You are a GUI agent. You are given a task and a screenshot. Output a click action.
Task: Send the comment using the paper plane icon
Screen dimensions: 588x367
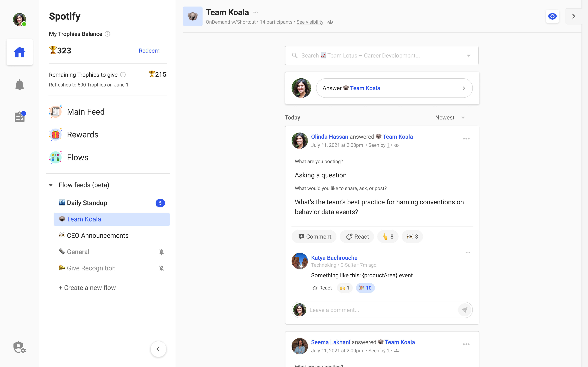(x=464, y=310)
